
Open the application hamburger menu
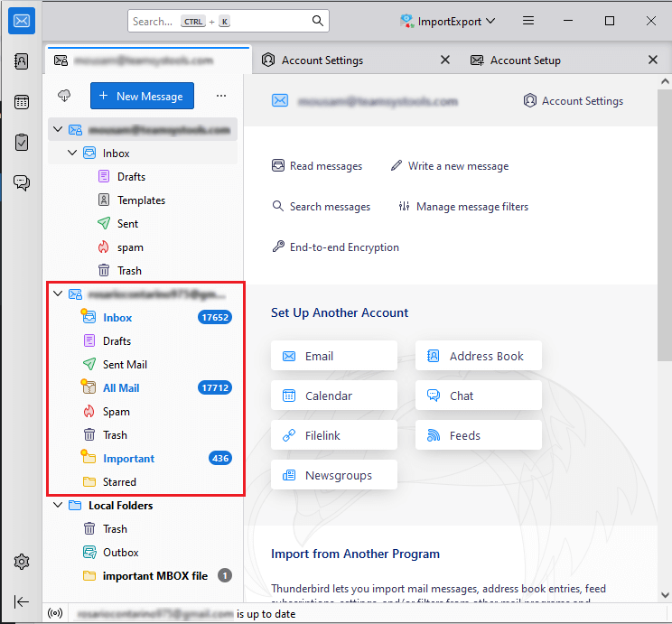pyautogui.click(x=528, y=21)
